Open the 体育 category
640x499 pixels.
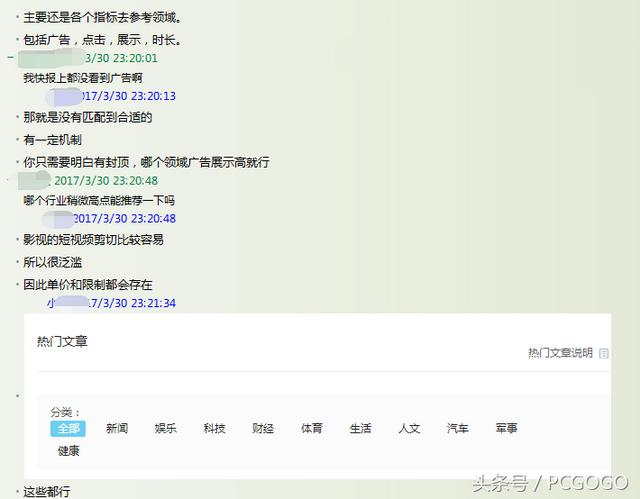tap(312, 428)
